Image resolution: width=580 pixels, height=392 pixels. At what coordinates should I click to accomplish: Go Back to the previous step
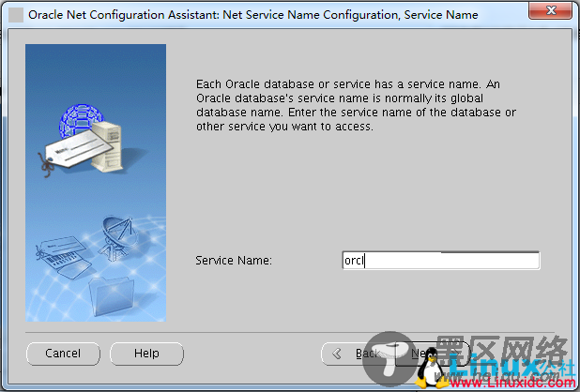pyautogui.click(x=358, y=354)
